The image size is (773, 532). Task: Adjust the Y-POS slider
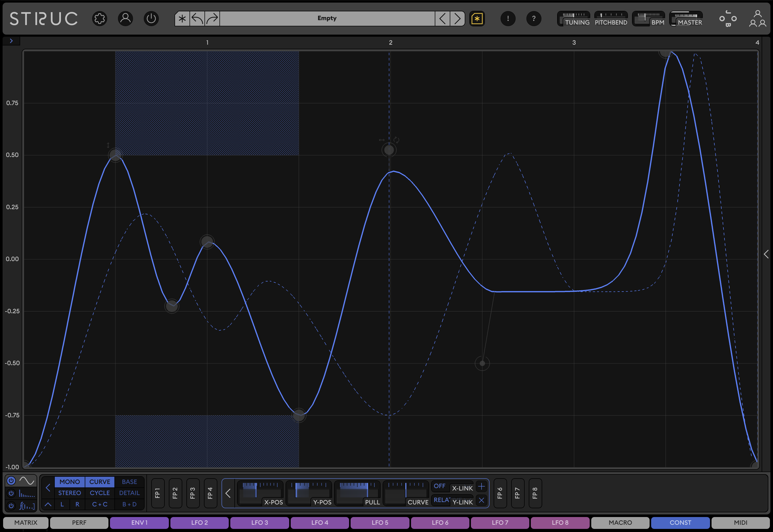(x=309, y=493)
